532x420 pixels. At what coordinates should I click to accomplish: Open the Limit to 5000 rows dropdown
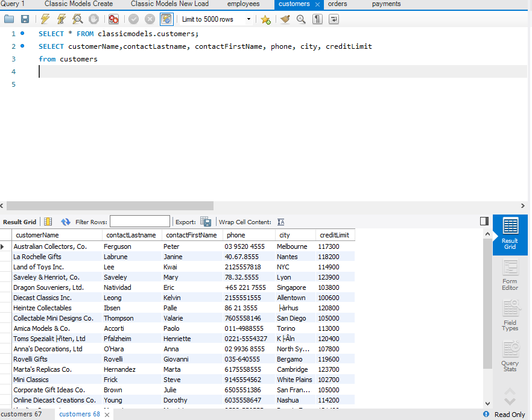(x=217, y=19)
